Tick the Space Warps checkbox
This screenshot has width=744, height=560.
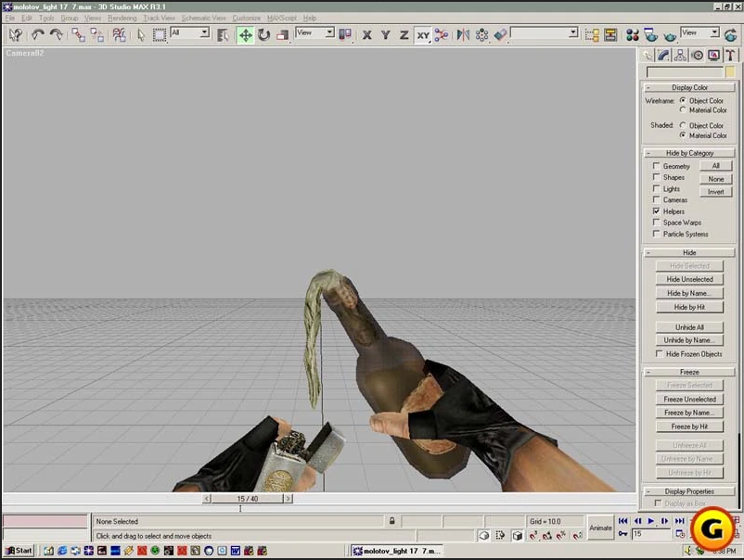656,223
